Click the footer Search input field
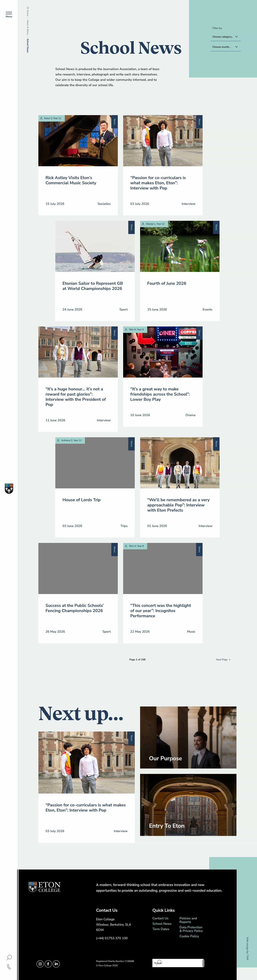257x980 pixels. point(178,963)
